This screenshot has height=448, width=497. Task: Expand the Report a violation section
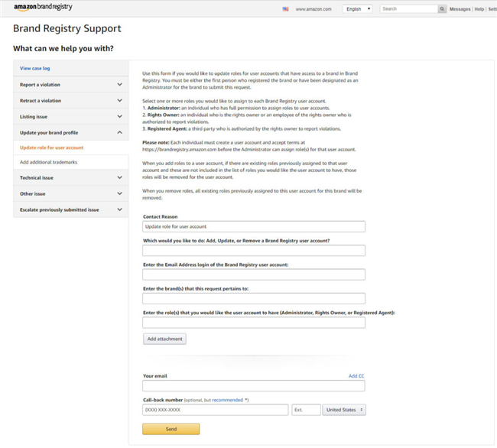pyautogui.click(x=70, y=85)
